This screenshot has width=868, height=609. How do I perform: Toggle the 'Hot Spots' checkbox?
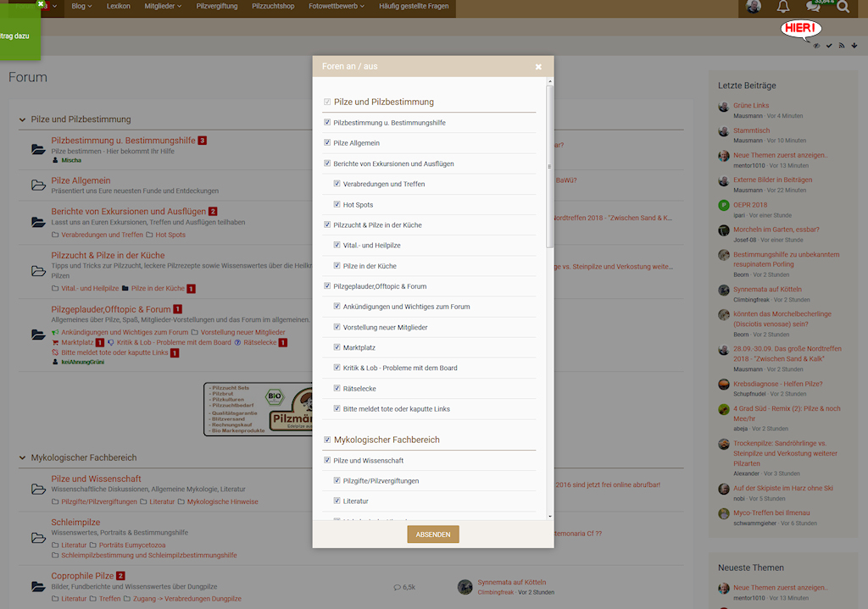[x=337, y=205]
